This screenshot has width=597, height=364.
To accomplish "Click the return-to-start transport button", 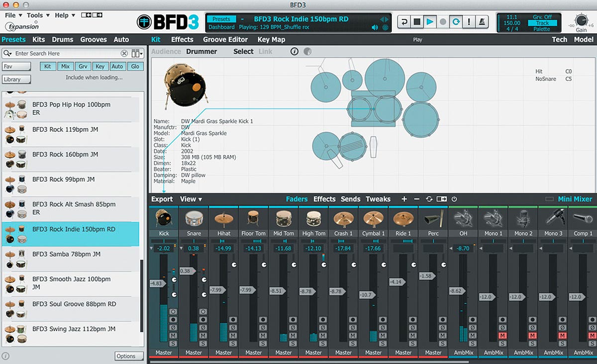I will point(404,22).
